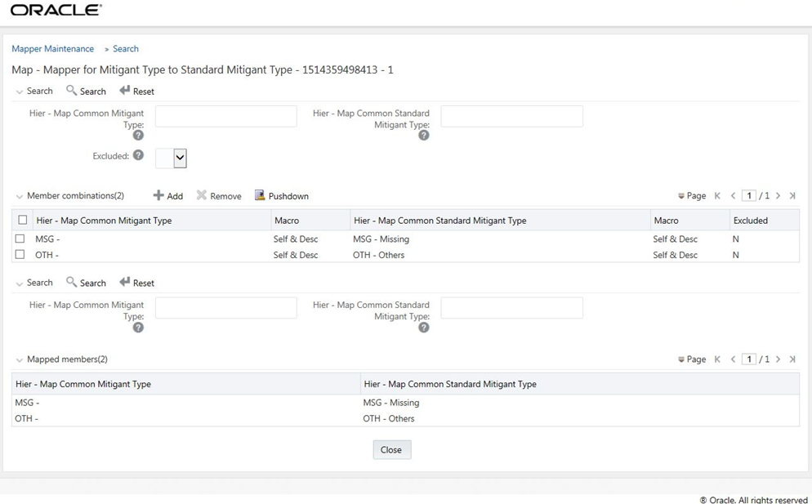Click Mapped members page number box
This screenshot has height=504, width=812.
click(749, 359)
